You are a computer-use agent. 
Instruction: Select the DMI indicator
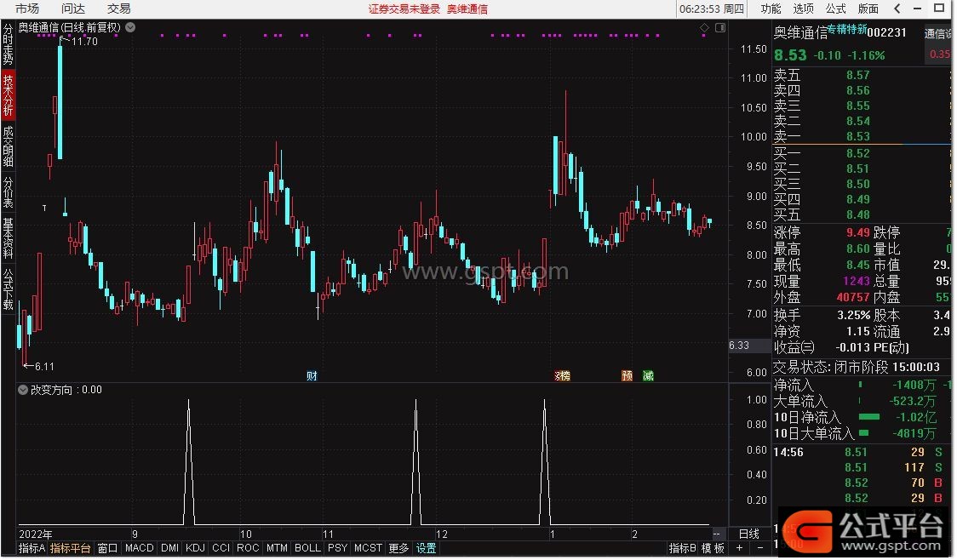pos(169,548)
